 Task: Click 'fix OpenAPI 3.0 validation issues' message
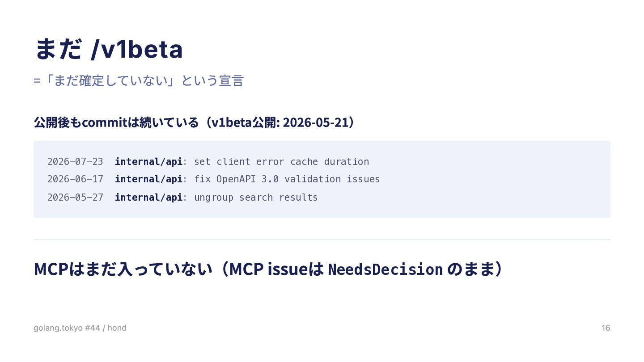pyautogui.click(x=287, y=179)
